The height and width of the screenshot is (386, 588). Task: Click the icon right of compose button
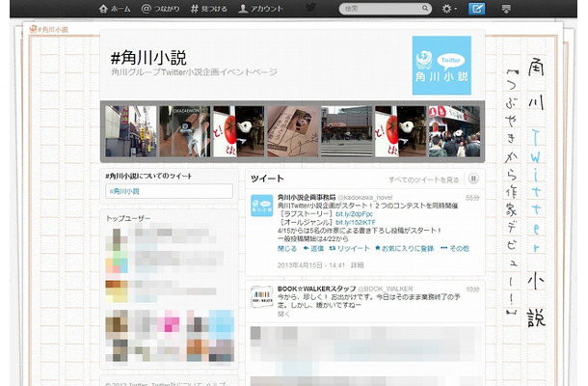pos(506,9)
